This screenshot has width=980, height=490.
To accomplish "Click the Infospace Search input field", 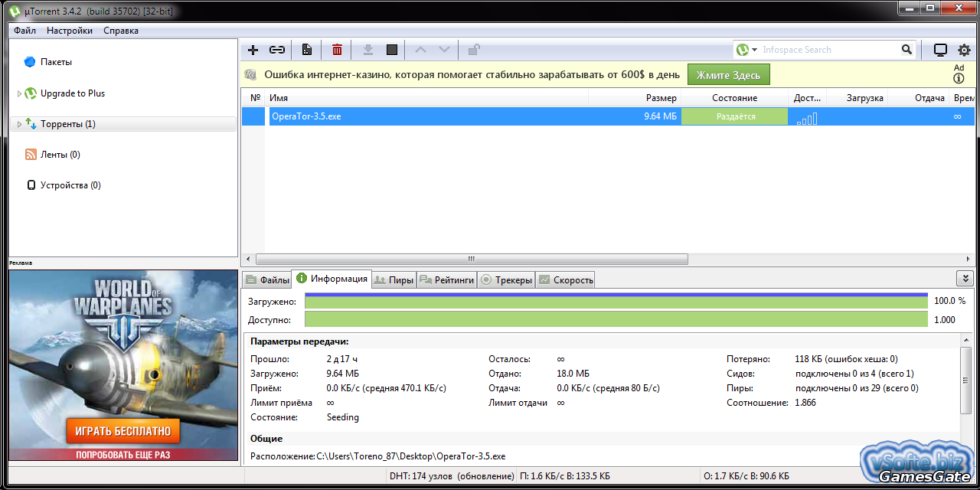I will point(829,50).
